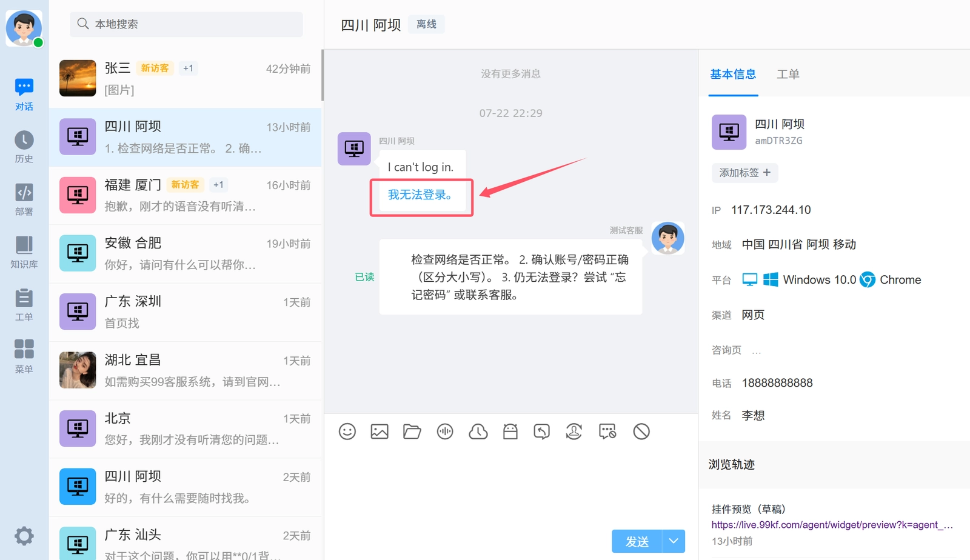Open the 广东 汕头 conversation
970x560 pixels.
tap(185, 539)
